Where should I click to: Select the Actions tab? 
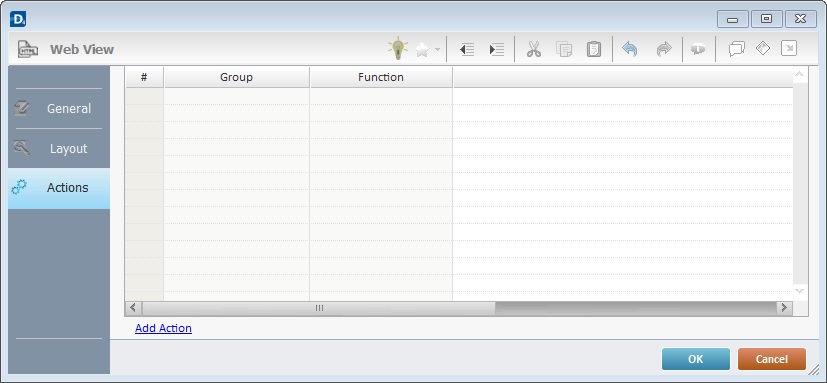pos(59,188)
